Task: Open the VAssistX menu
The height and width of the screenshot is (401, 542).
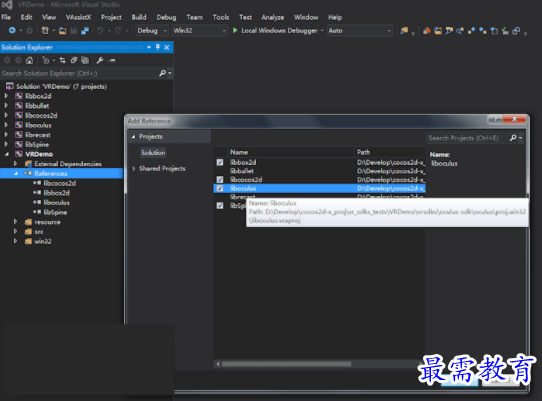Action: pos(78,17)
